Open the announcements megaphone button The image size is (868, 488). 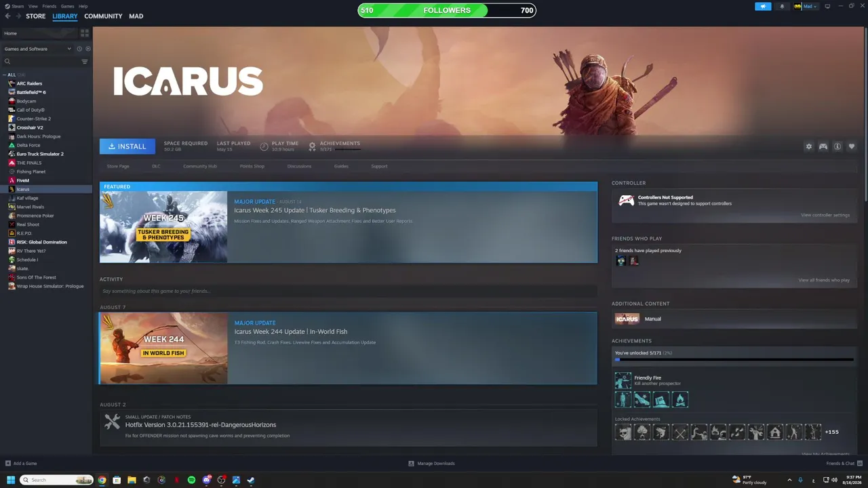(x=763, y=6)
